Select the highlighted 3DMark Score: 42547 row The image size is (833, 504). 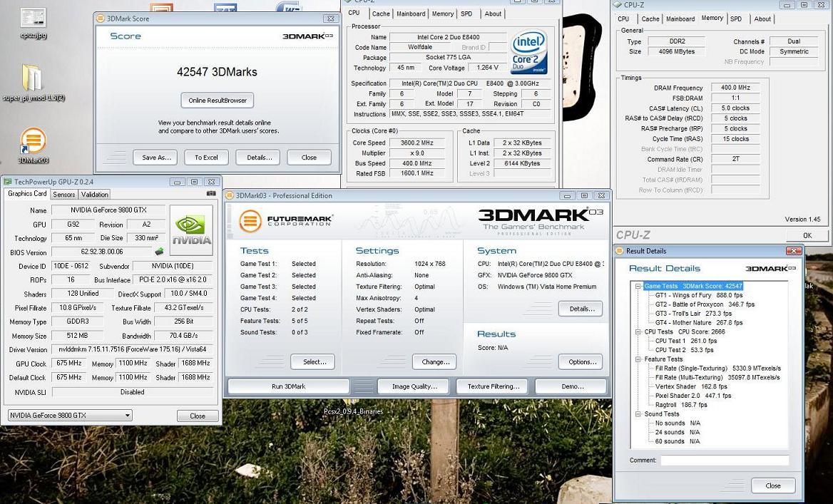(693, 286)
